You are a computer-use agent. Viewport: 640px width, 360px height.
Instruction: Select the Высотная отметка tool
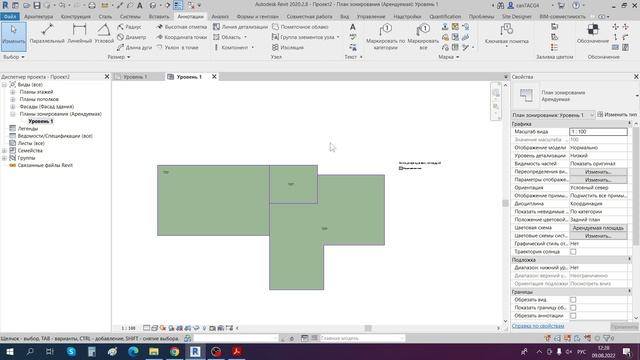(182, 27)
